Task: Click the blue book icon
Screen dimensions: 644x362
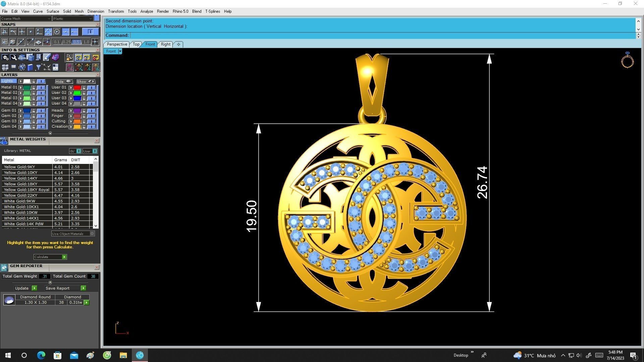Action: [x=30, y=67]
